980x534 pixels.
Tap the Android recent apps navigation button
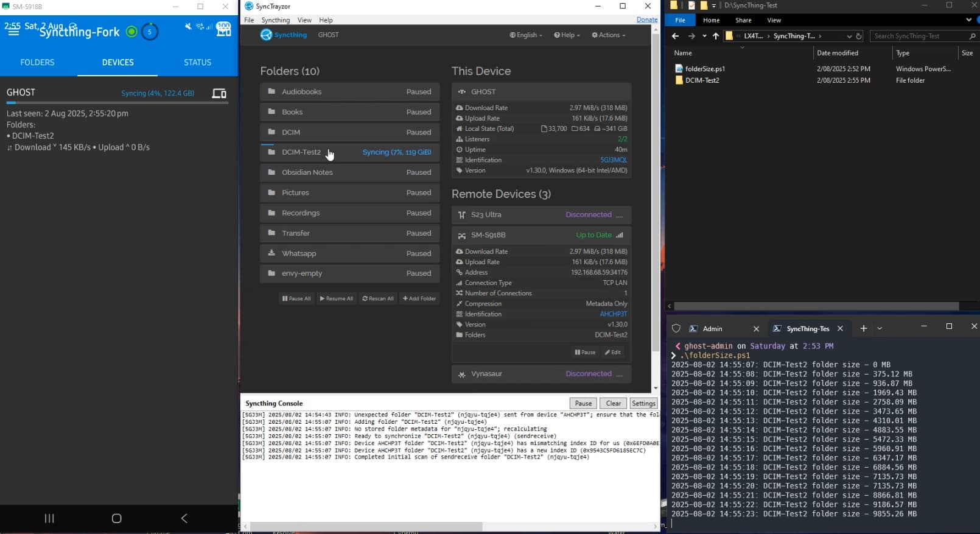pos(49,518)
